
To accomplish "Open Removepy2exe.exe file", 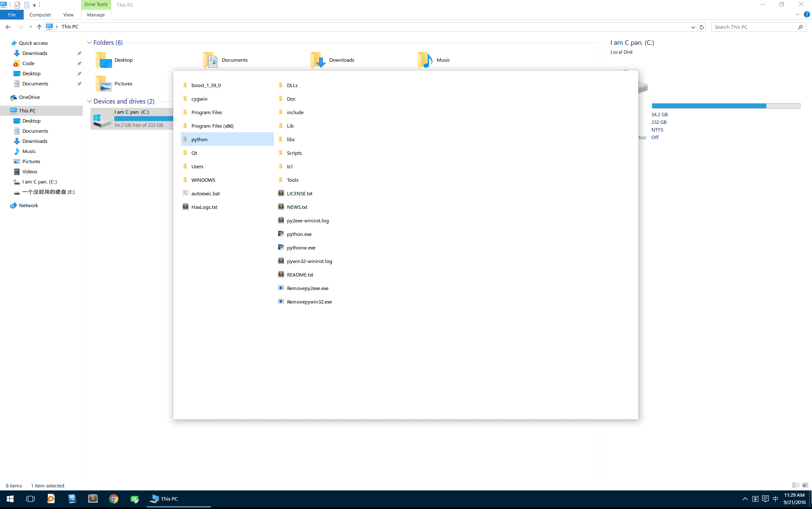I will [307, 288].
